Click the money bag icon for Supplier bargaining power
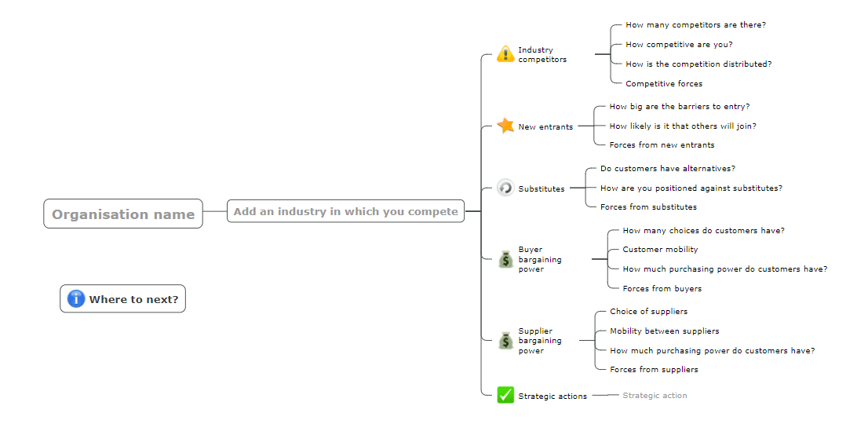This screenshot has width=868, height=424. pyautogui.click(x=505, y=341)
